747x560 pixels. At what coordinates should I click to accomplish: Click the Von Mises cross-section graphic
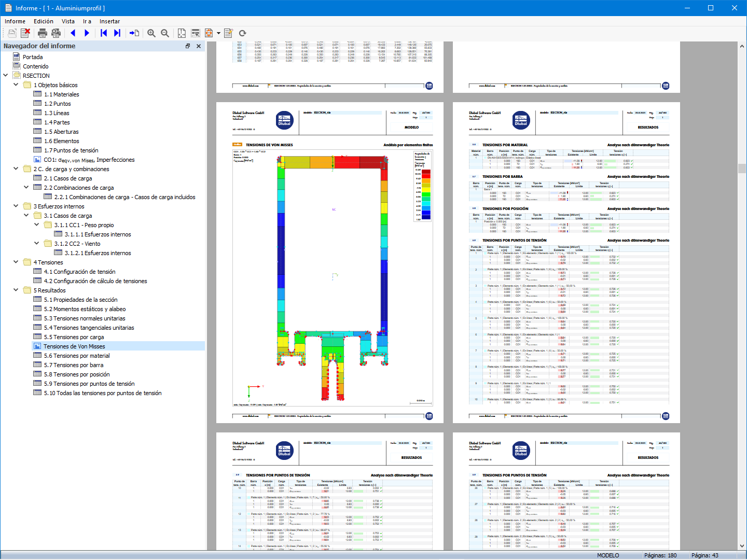(332, 277)
